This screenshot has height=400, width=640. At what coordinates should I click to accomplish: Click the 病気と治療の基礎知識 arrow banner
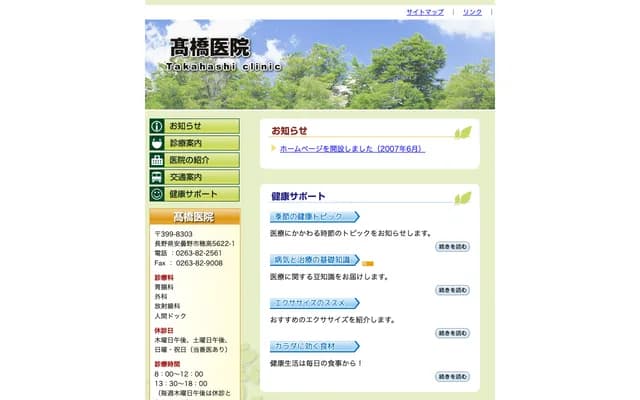coord(315,260)
